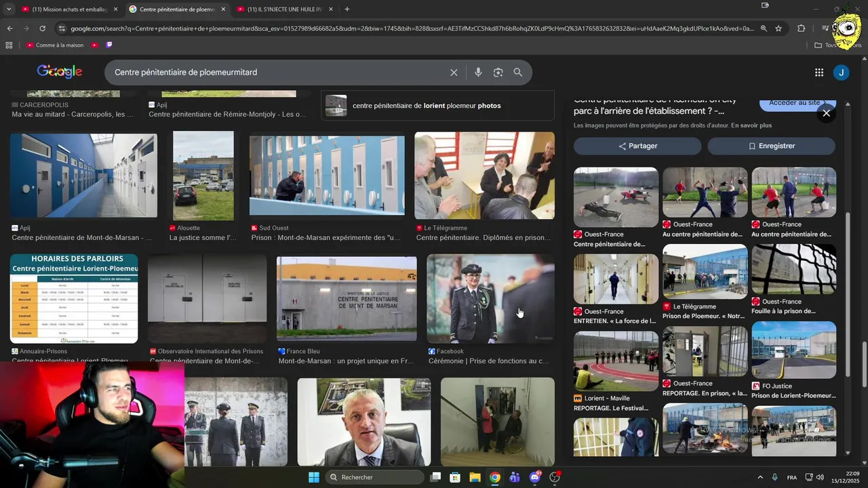868x488 pixels.
Task: Open the Chrome extensions puzzle icon
Action: point(802,28)
